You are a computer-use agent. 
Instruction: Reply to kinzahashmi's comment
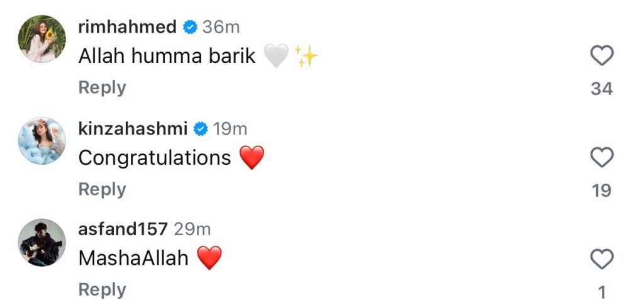coord(102,189)
